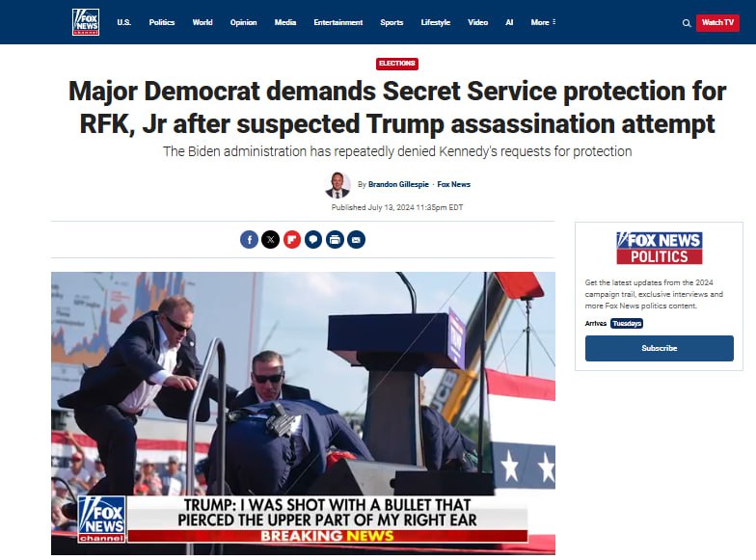Image resolution: width=756 pixels, height=560 pixels.
Task: Email the article using envelope icon
Action: tap(356, 239)
